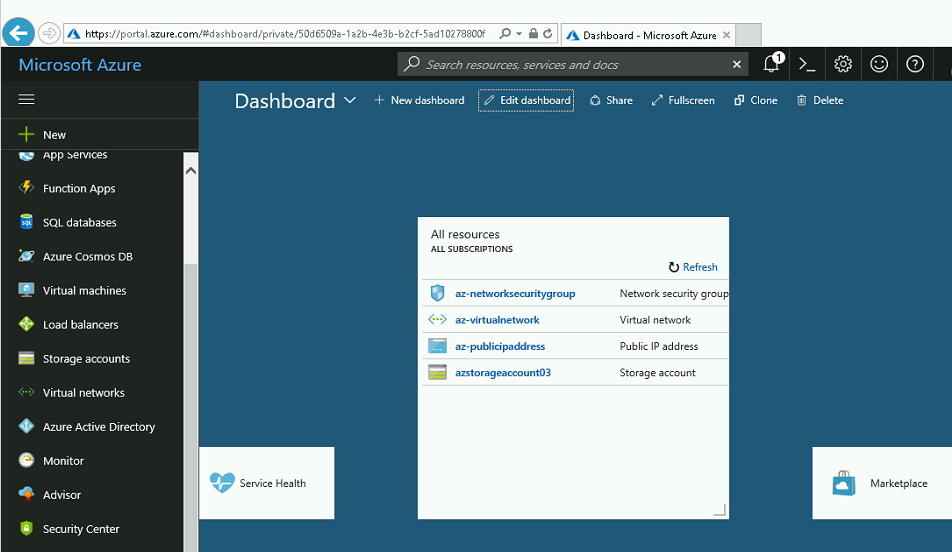Open the Service Health tile

tap(267, 483)
